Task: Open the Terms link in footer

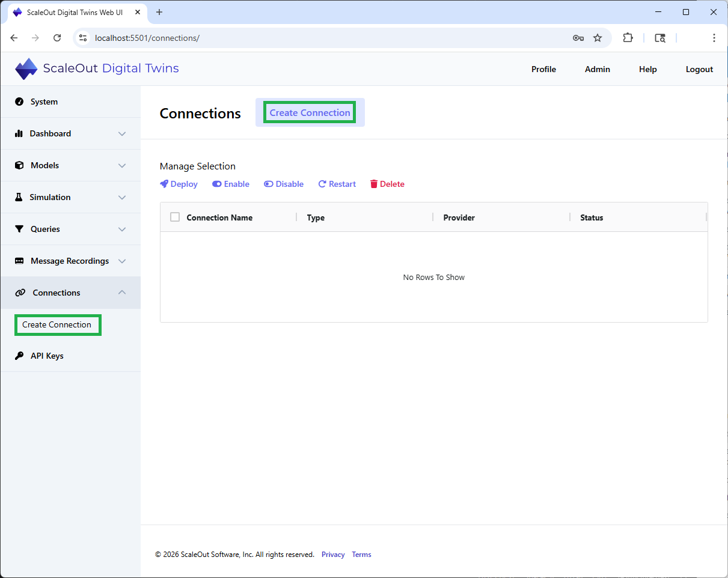Action: (x=361, y=555)
